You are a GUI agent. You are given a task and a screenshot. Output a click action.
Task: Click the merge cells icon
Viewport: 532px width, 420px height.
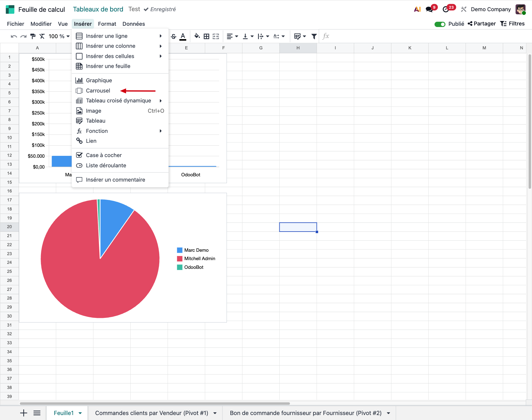(x=216, y=36)
